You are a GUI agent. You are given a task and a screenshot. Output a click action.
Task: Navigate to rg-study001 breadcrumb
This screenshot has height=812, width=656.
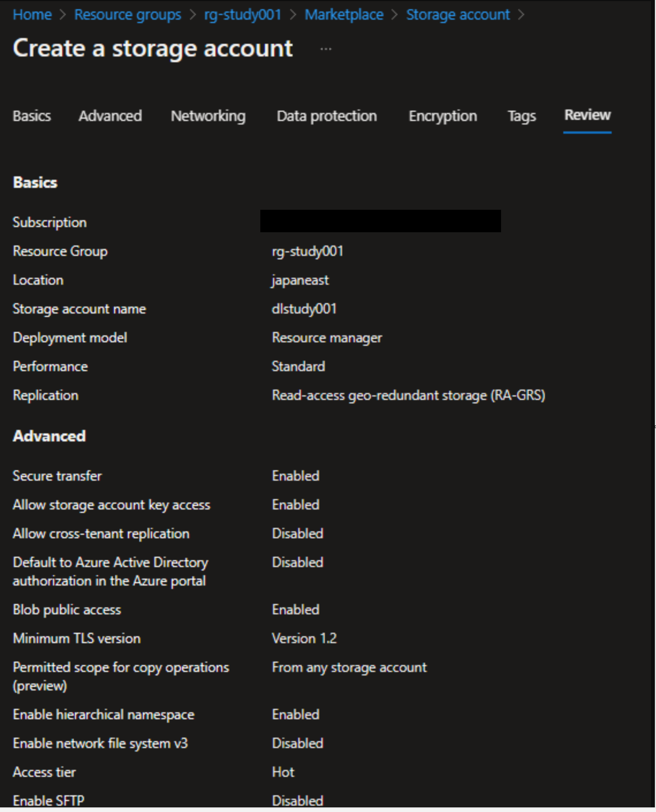coord(242,15)
